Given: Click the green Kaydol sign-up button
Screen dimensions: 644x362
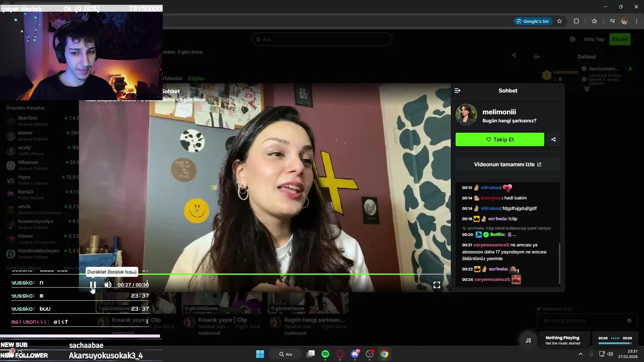Looking at the screenshot, I should (x=620, y=39).
